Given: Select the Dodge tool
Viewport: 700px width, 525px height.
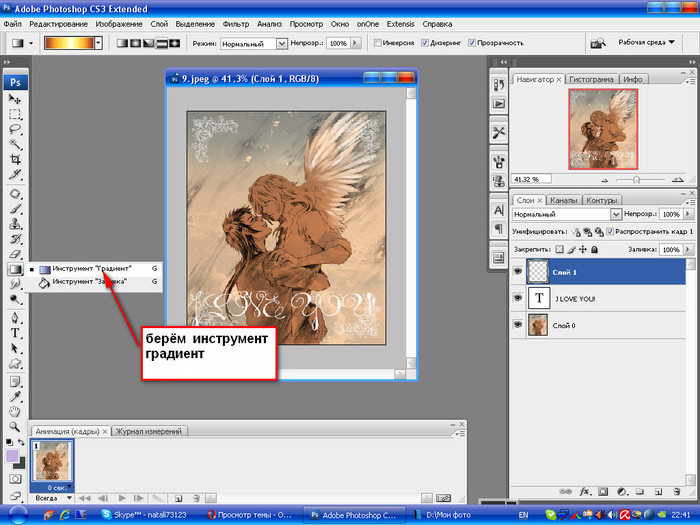Looking at the screenshot, I should coord(15,299).
